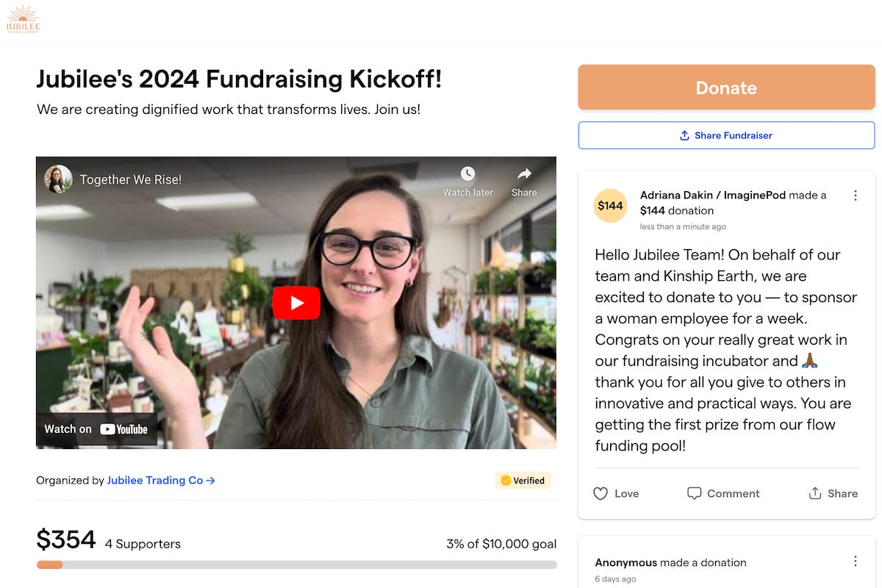Click the Together We Rise! video title

131,179
